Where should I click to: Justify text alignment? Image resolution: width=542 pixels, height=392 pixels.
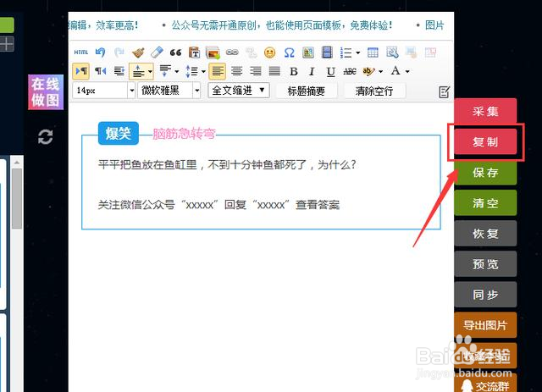click(274, 71)
